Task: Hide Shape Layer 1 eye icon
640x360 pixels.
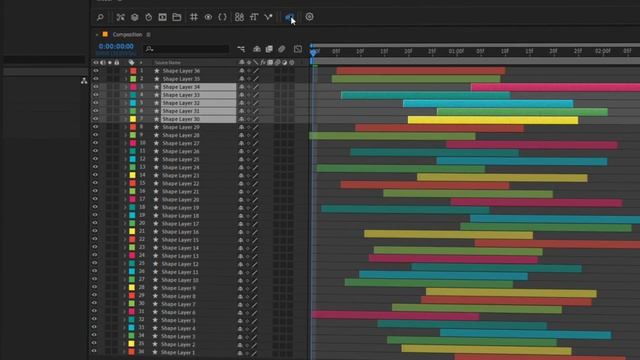Action: pyautogui.click(x=94, y=352)
